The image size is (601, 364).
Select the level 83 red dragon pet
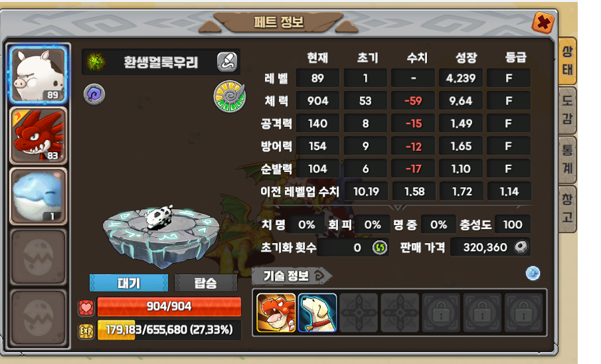tap(39, 136)
